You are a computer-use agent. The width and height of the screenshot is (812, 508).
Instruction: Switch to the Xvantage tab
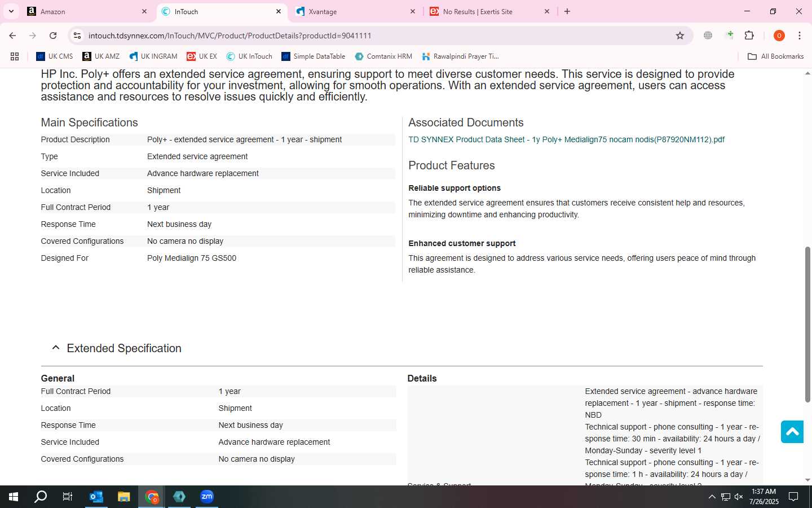pyautogui.click(x=356, y=11)
